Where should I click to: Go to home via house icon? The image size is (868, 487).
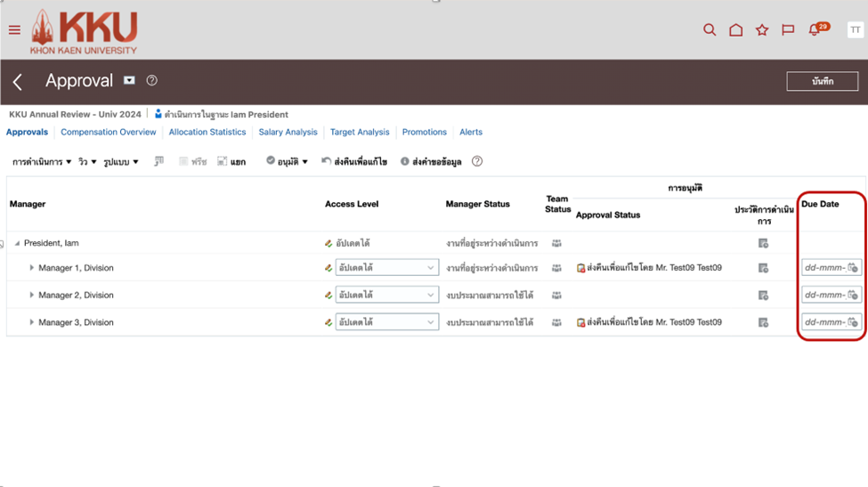735,30
